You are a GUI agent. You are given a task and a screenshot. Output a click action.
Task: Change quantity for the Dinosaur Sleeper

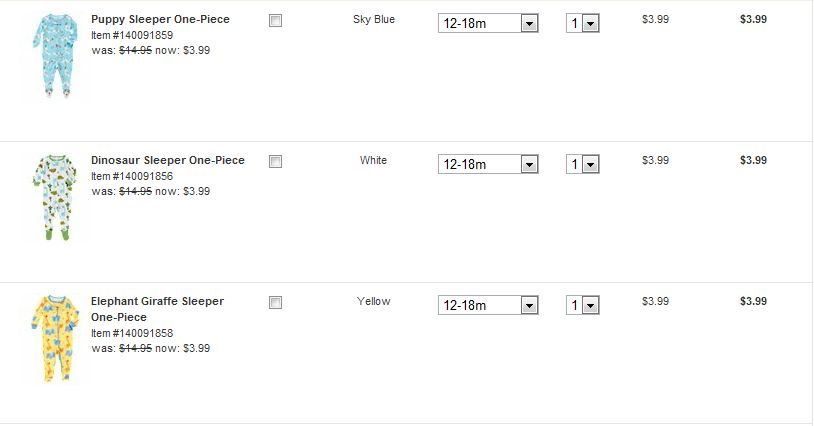coord(582,164)
